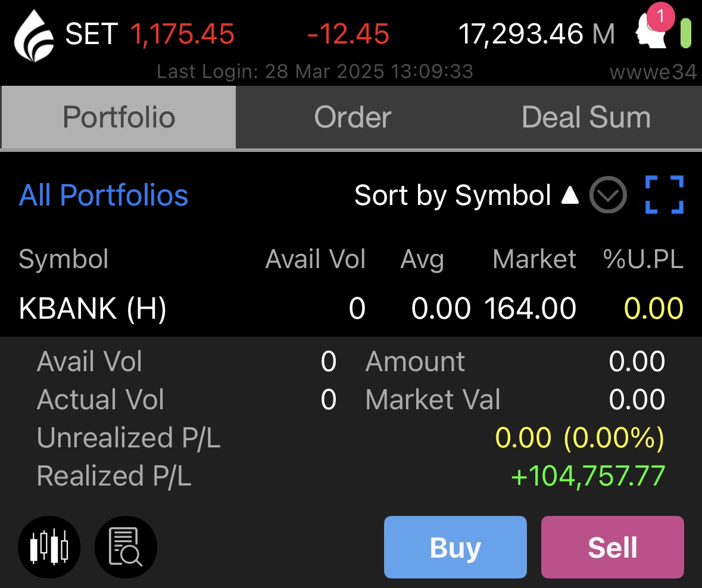Toggle sort direction triangle arrow

coord(570,195)
